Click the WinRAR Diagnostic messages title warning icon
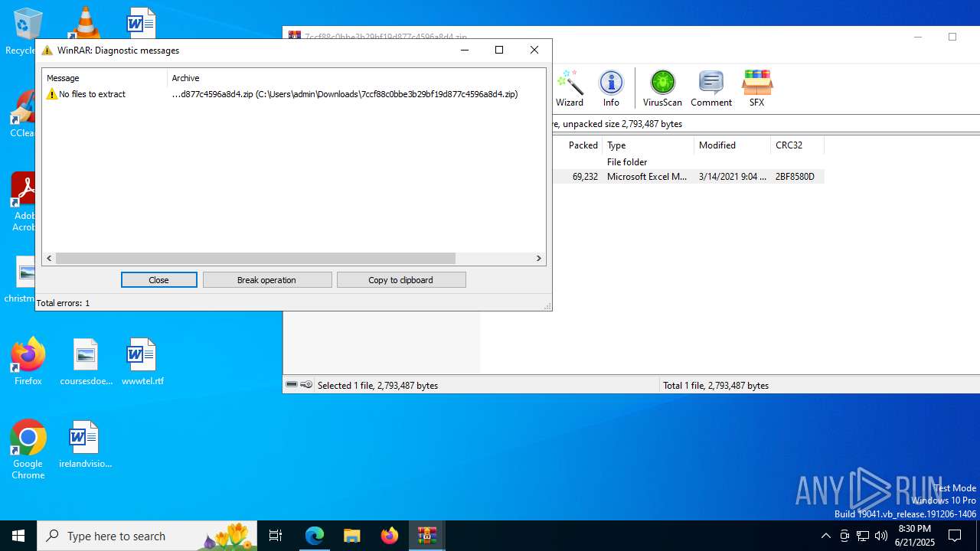Image resolution: width=980 pixels, height=551 pixels. (x=47, y=51)
